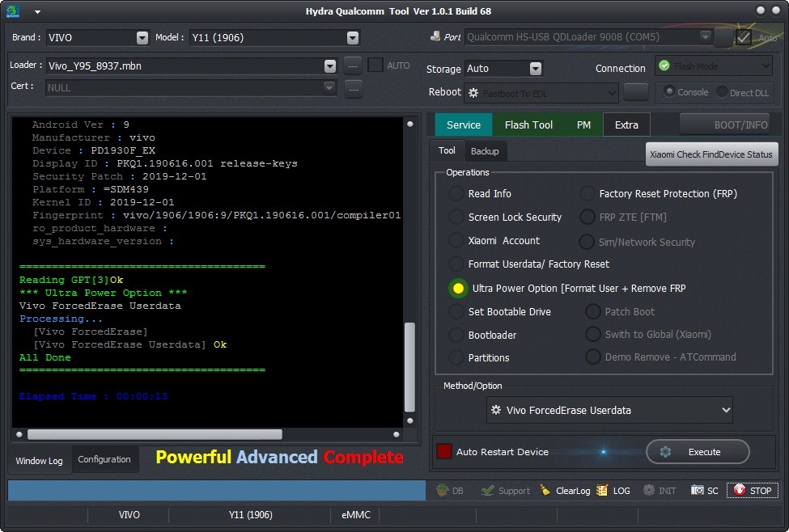
Task: Select Sim/Network Security option
Action: click(x=586, y=242)
